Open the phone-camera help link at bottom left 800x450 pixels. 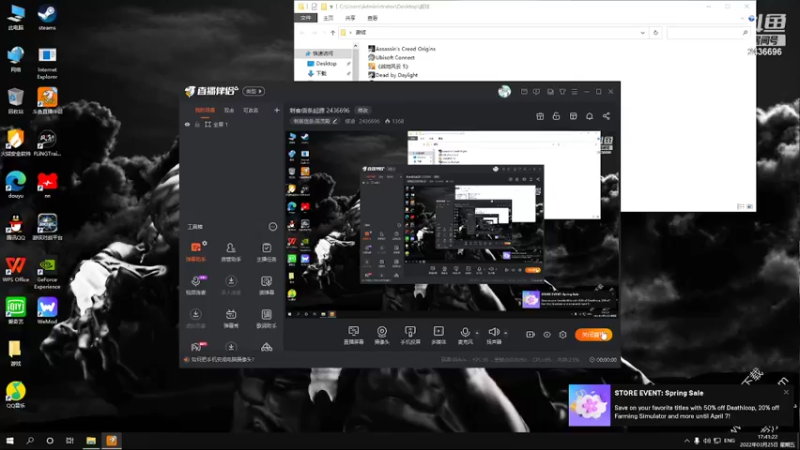pos(222,360)
